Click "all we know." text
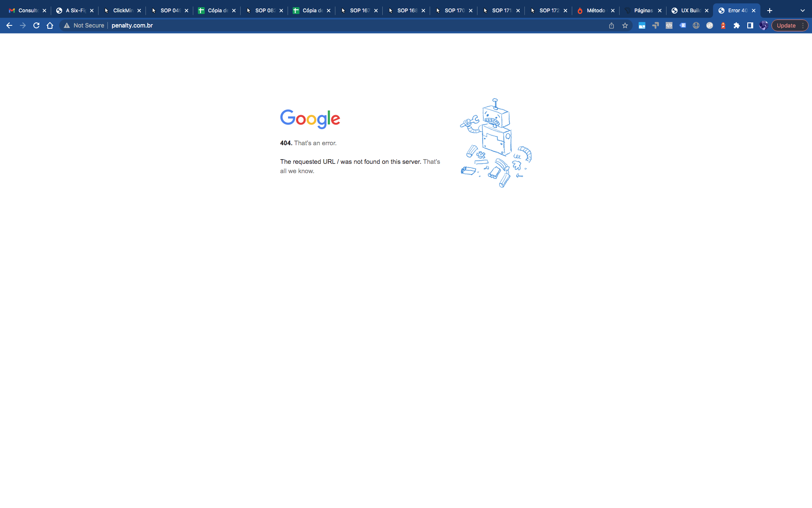Image resolution: width=812 pixels, height=508 pixels. [x=297, y=171]
